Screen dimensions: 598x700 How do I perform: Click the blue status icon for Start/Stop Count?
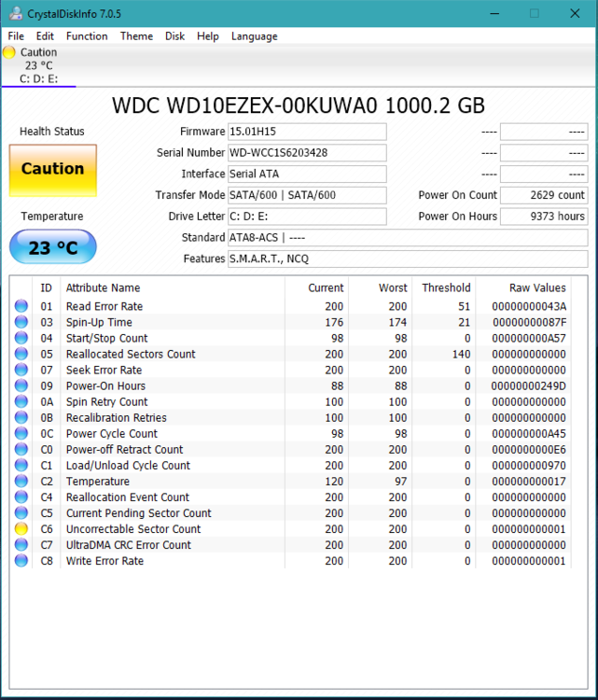click(21, 338)
